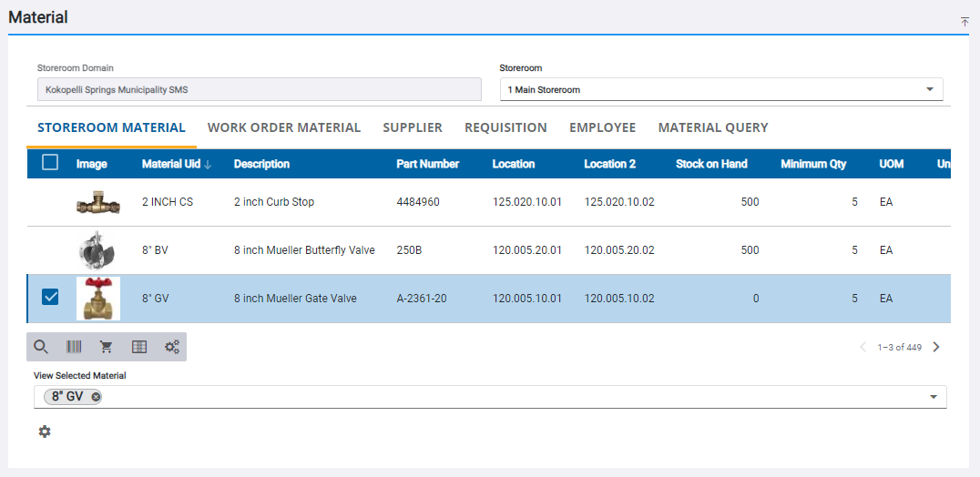The width and height of the screenshot is (980, 477).
Task: Open the Material Query tab
Action: point(713,127)
